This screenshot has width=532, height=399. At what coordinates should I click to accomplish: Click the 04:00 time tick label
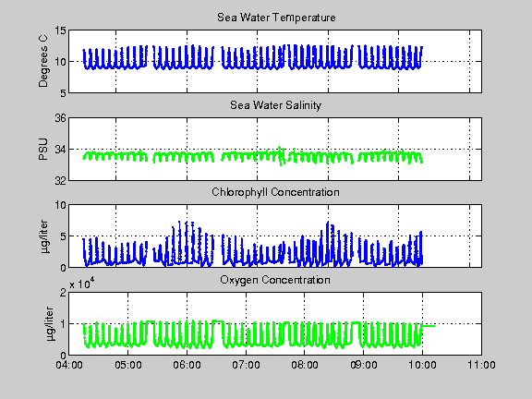[69, 365]
